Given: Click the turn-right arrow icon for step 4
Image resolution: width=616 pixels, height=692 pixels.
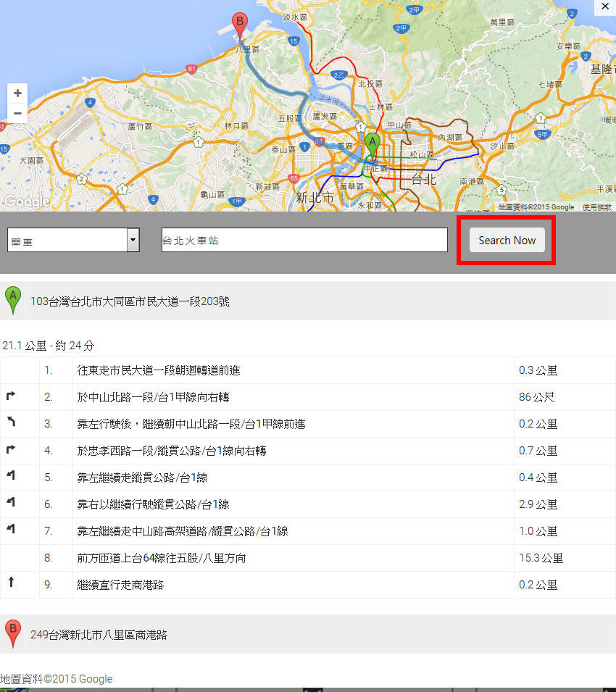Looking at the screenshot, I should (11, 450).
